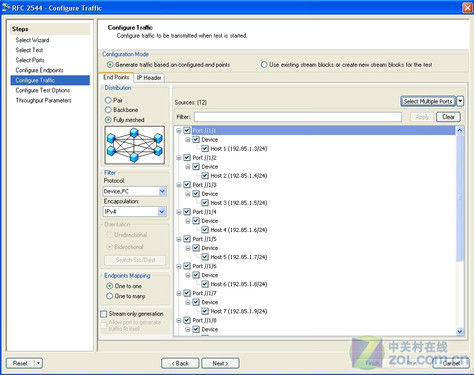Click the Select Multiple Ports button
The height and width of the screenshot is (375, 474).
pos(428,101)
